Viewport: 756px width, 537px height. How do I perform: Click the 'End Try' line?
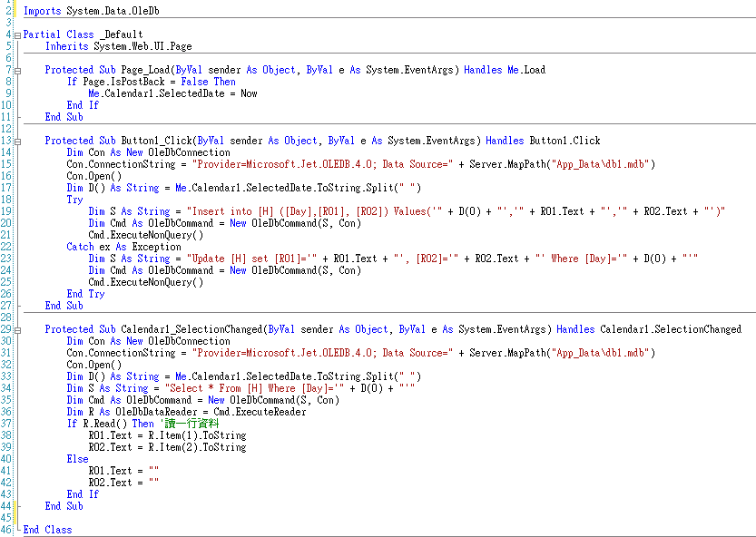[86, 294]
